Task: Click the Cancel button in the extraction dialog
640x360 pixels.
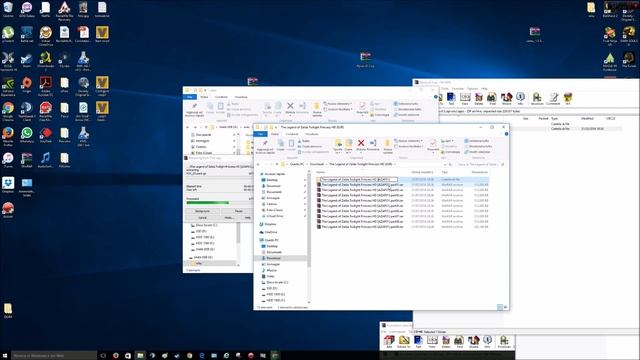Action: click(x=202, y=218)
